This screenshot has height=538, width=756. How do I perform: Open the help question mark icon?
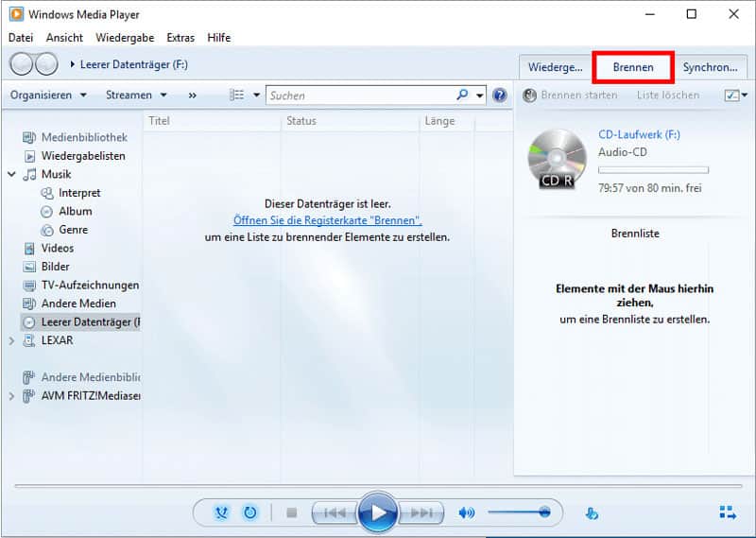[500, 95]
